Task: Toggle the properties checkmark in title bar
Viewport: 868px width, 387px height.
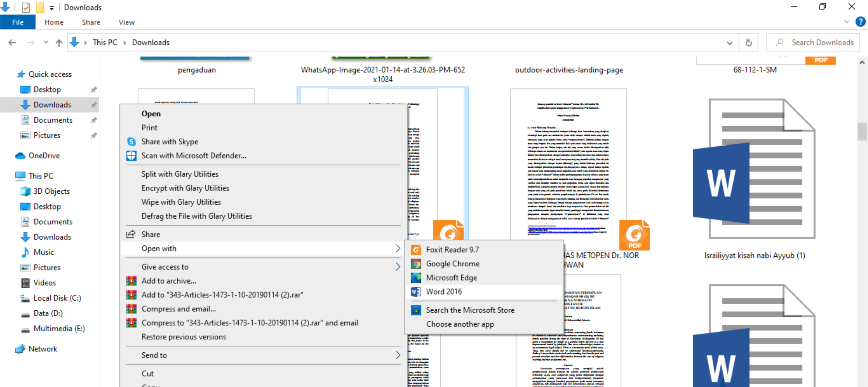Action: click(26, 7)
